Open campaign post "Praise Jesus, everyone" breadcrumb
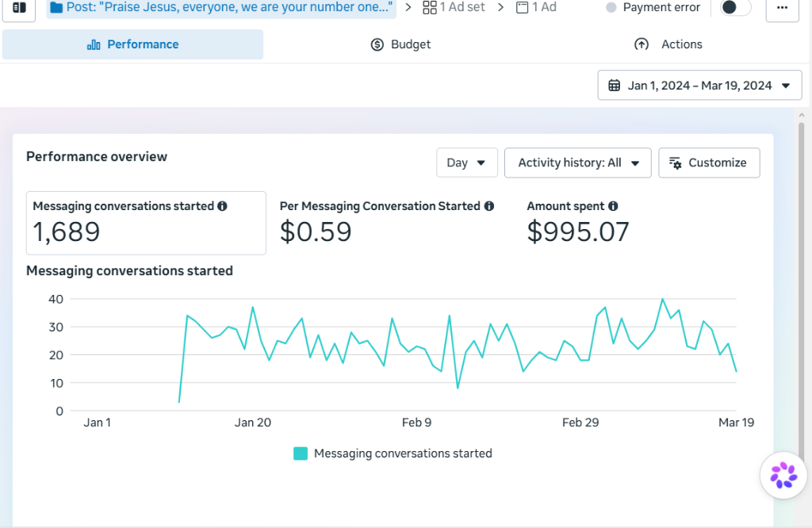812x528 pixels. tap(221, 8)
